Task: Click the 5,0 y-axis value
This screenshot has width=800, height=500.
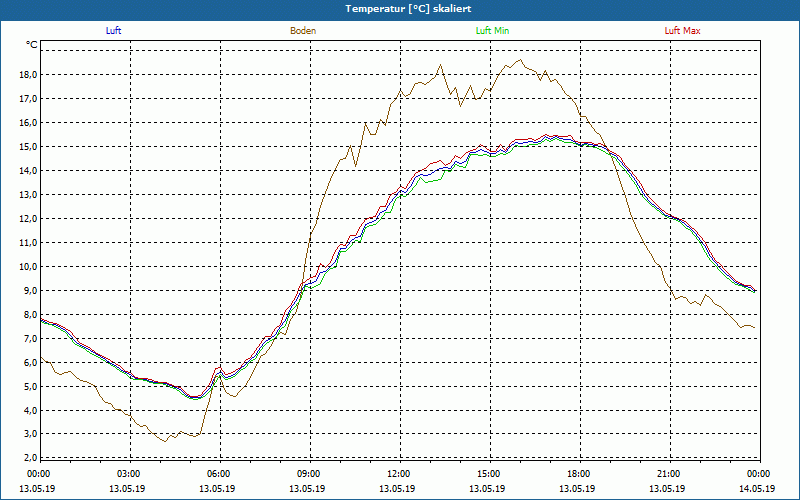Action: click(x=31, y=386)
